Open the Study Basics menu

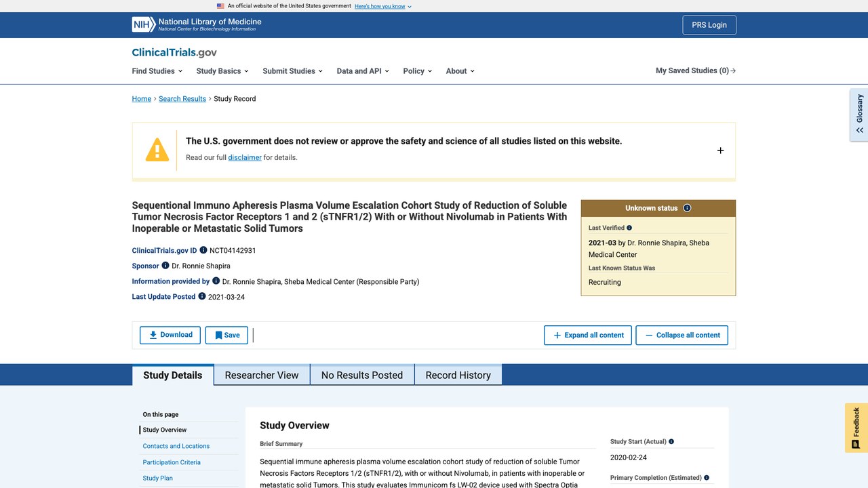(222, 71)
